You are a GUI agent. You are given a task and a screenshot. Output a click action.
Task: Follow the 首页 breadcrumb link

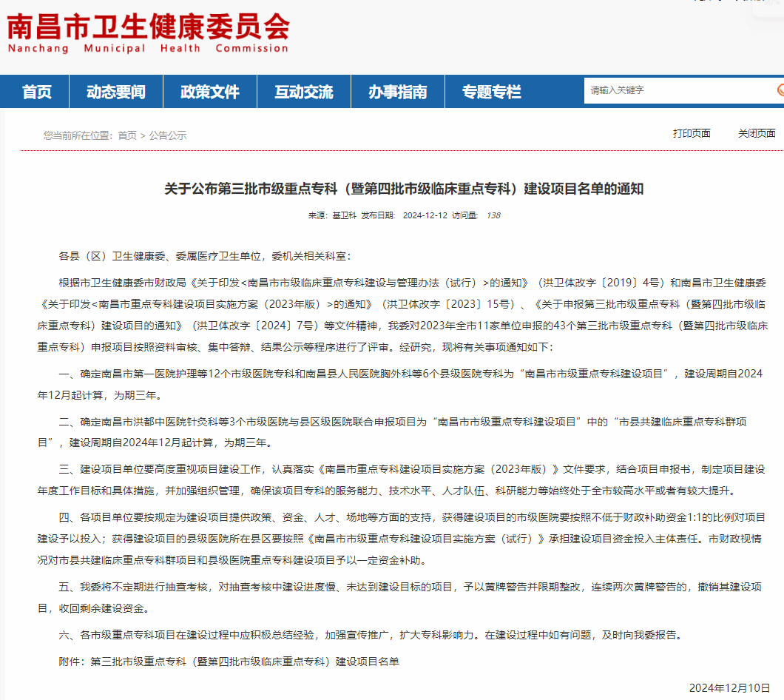(x=127, y=135)
